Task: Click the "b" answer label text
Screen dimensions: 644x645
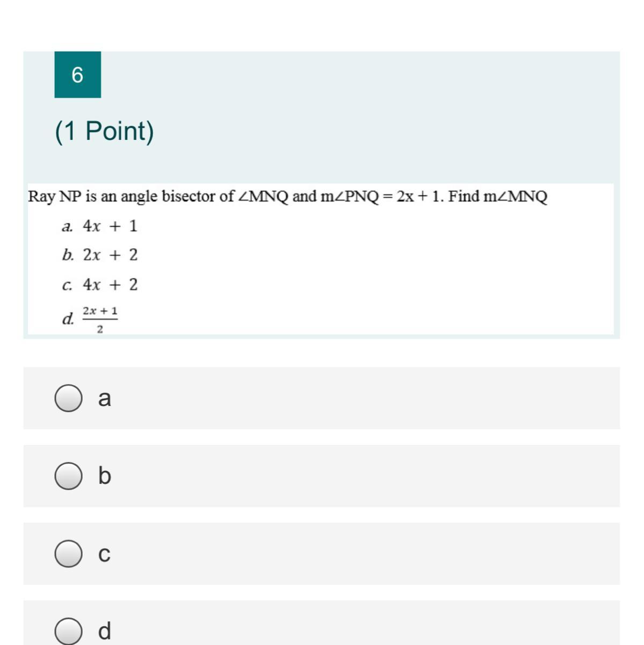Action: click(104, 476)
